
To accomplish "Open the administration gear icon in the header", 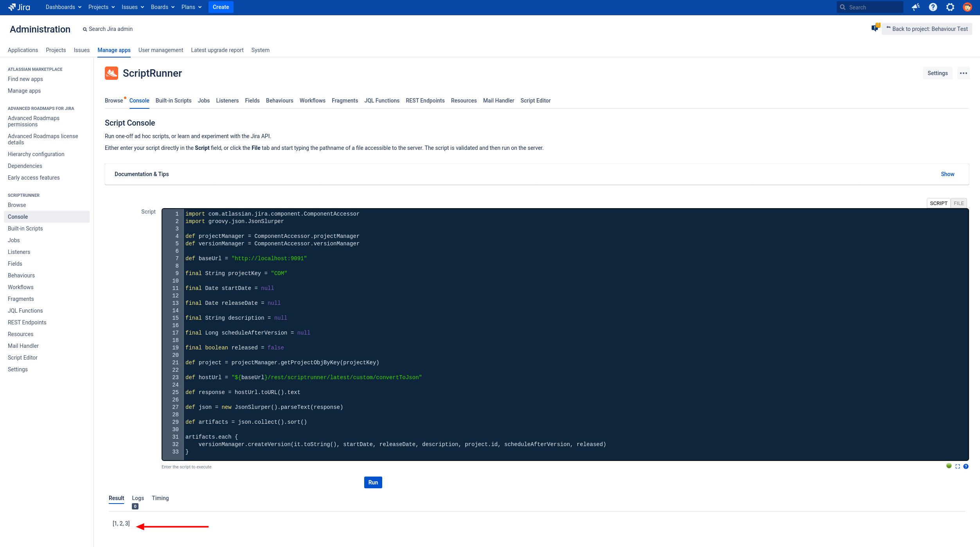I will tap(950, 7).
